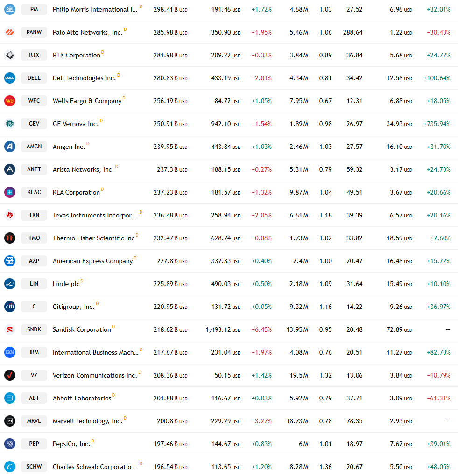The image size is (458, 476).
Task: Click the Sandisk logo icon
Action: [x=10, y=329]
